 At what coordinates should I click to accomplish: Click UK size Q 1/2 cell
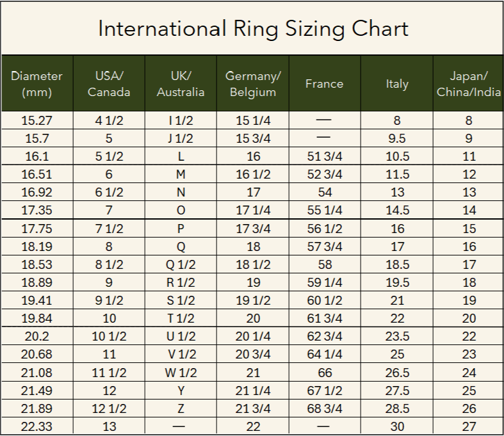pos(181,265)
